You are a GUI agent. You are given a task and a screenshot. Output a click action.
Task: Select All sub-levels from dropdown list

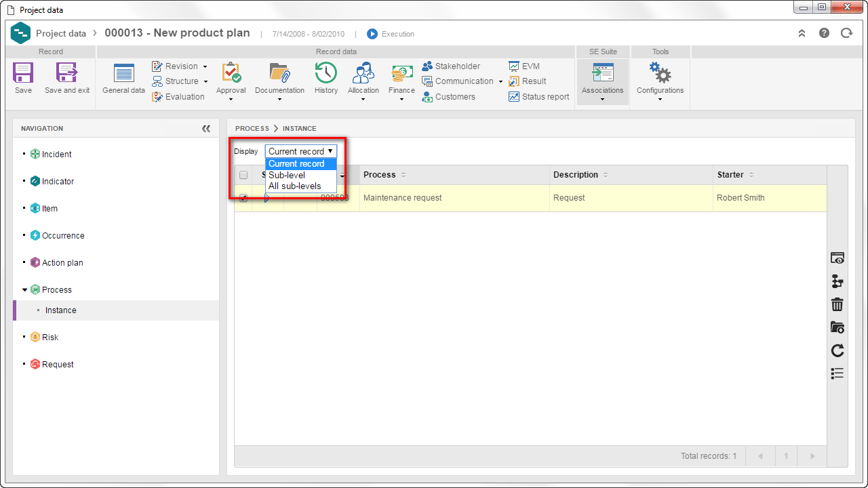tap(300, 186)
